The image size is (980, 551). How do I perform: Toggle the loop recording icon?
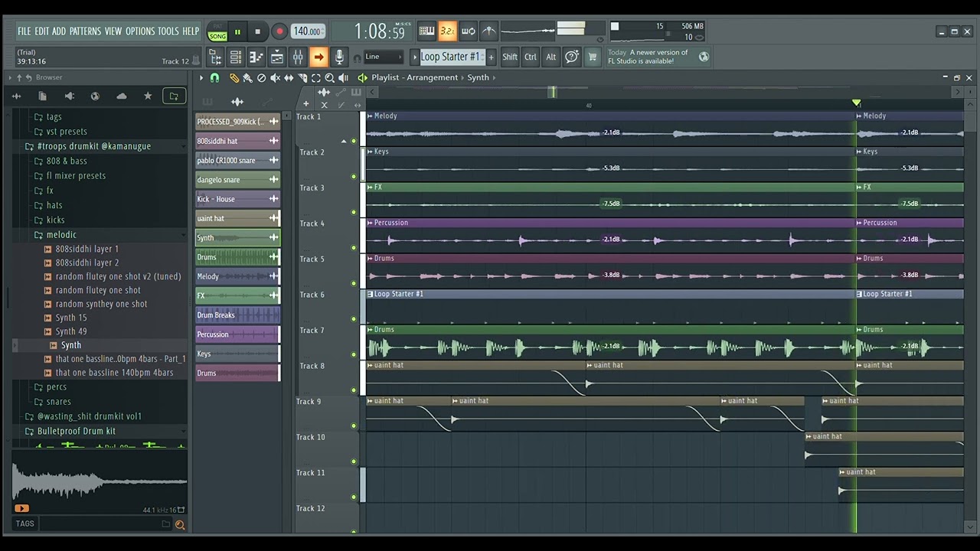click(469, 31)
